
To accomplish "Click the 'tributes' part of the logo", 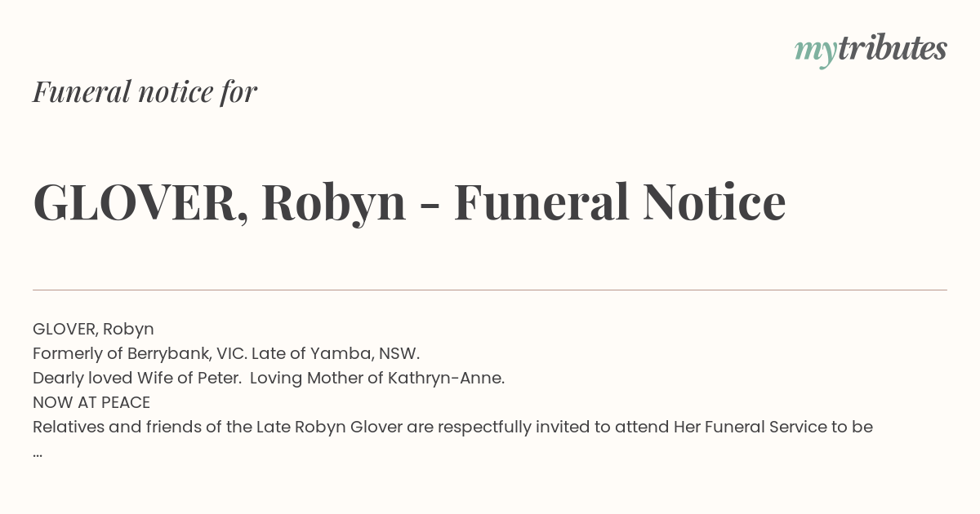I will (x=893, y=48).
